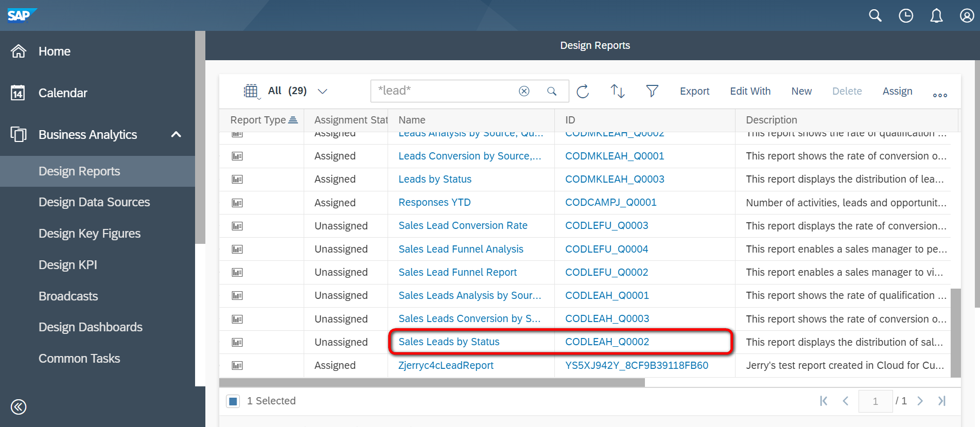Open ID link CODLEFU_Q0003
Image resolution: width=980 pixels, height=427 pixels.
(606, 225)
